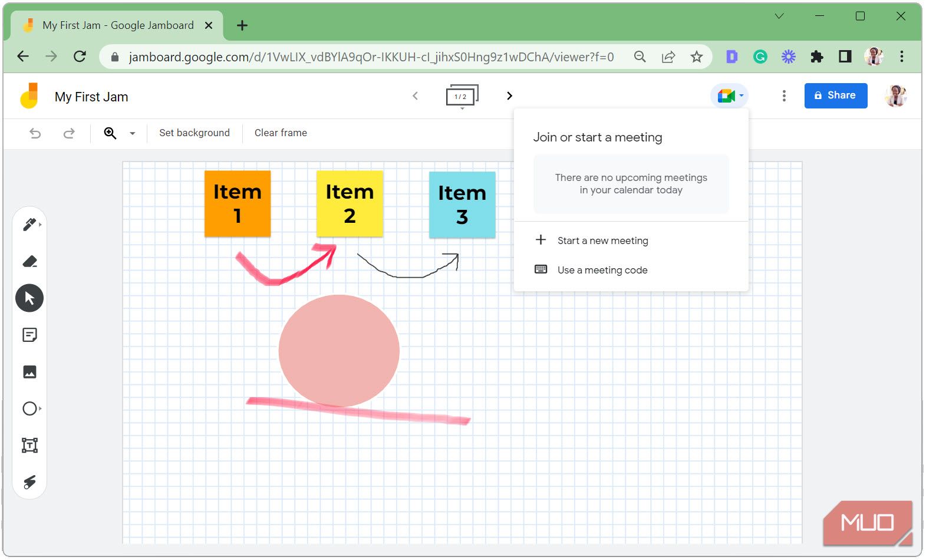Open the zoom level dropdown arrow
Viewport: 926px width, 560px height.
click(x=133, y=133)
